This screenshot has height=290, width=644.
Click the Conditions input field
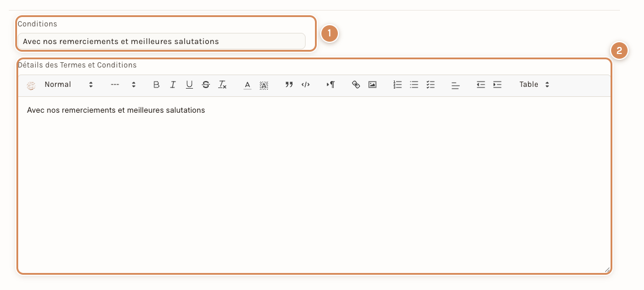point(161,41)
